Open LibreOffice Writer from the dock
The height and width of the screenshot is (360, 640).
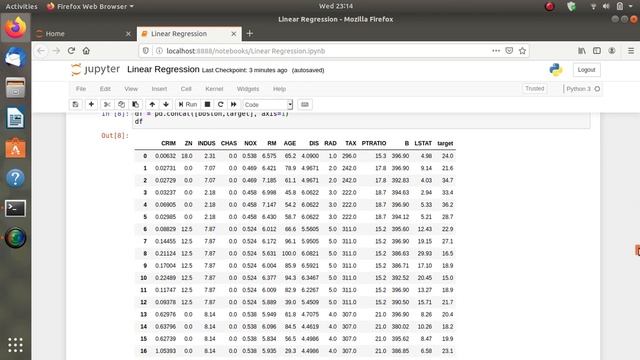pos(15,118)
